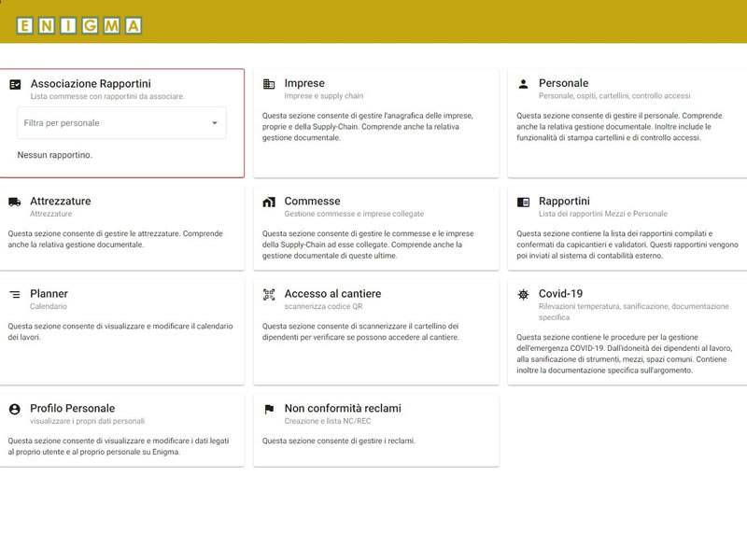The image size is (747, 560).
Task: Click the Rapportini list icon
Action: [x=523, y=202]
